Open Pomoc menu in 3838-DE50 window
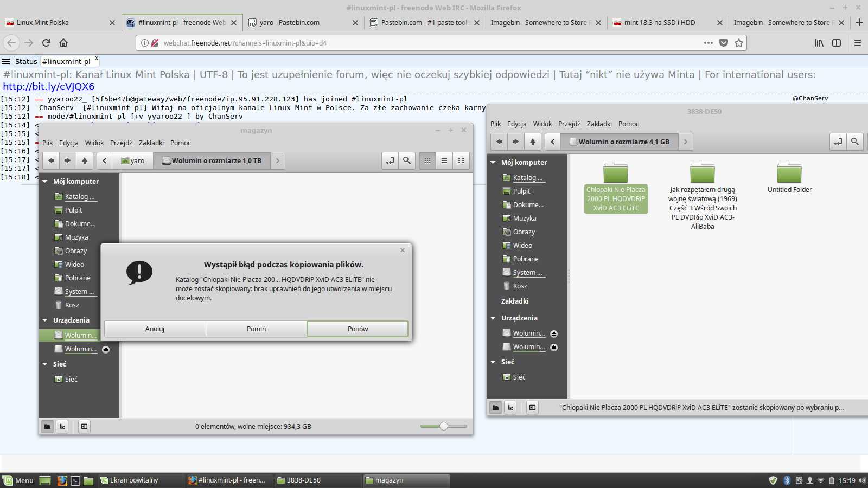868x488 pixels. tap(629, 124)
